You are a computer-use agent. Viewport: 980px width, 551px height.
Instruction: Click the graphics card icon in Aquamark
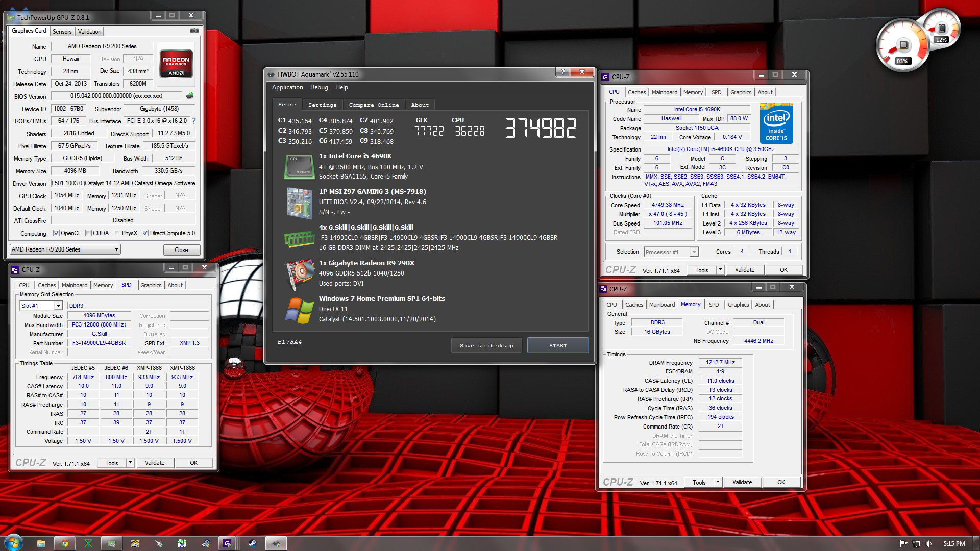(299, 274)
